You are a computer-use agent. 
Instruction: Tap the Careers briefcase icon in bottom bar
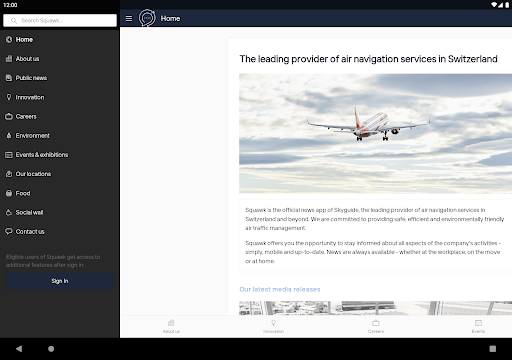click(x=376, y=323)
